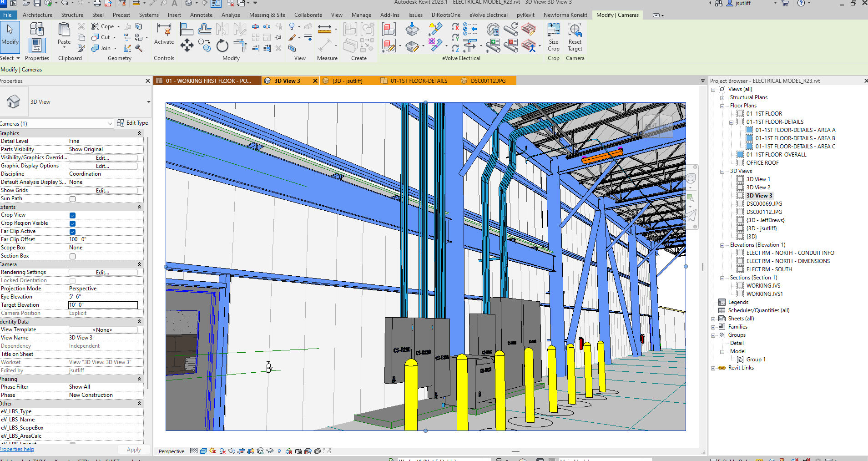Screen dimensions: 868x461
Task: Collapse the Floor Plans tree node
Action: [x=722, y=106]
